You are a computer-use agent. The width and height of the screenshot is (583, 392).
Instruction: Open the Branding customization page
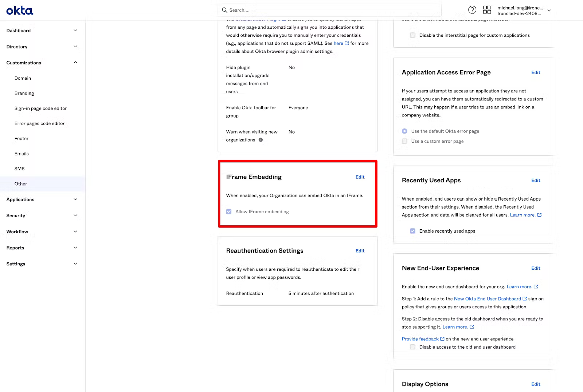click(x=24, y=93)
